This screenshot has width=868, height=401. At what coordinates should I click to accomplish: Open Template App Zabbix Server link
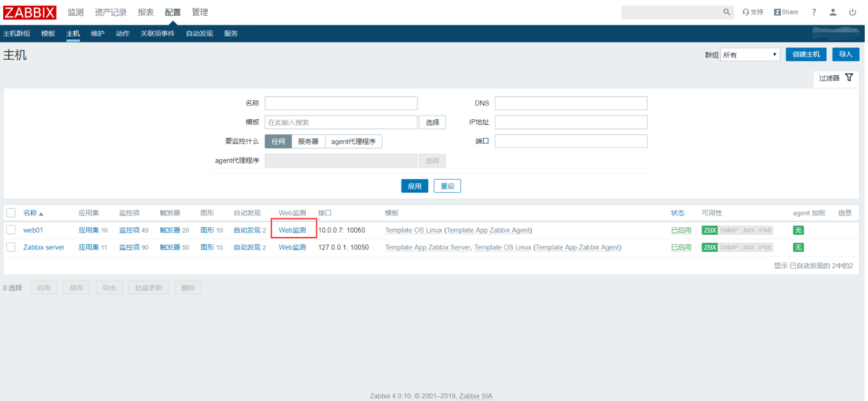[428, 248]
